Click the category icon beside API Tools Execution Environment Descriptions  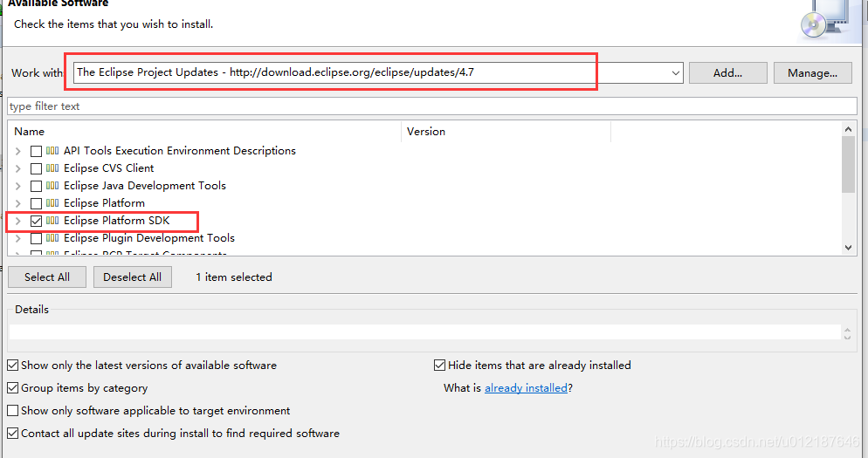(x=52, y=150)
